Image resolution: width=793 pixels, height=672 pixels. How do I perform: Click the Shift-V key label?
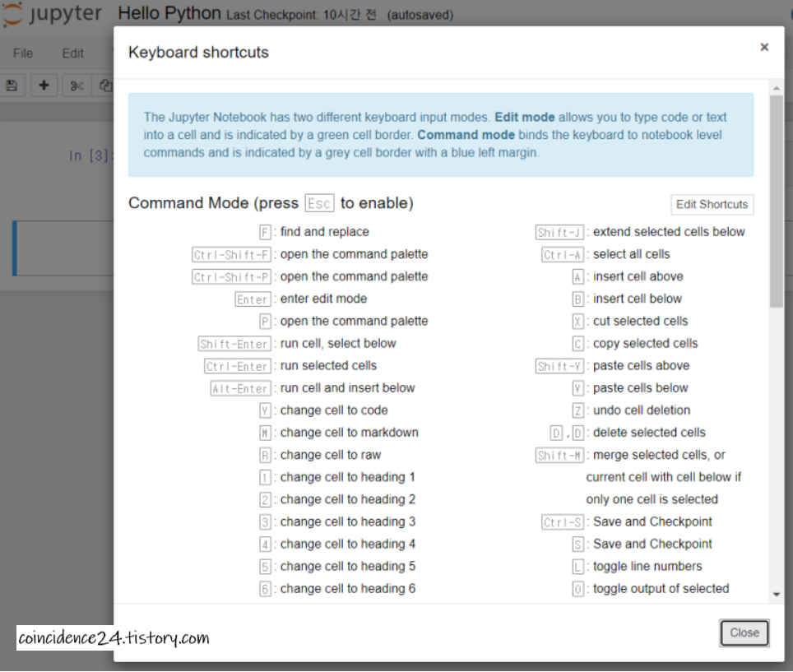pyautogui.click(x=560, y=366)
